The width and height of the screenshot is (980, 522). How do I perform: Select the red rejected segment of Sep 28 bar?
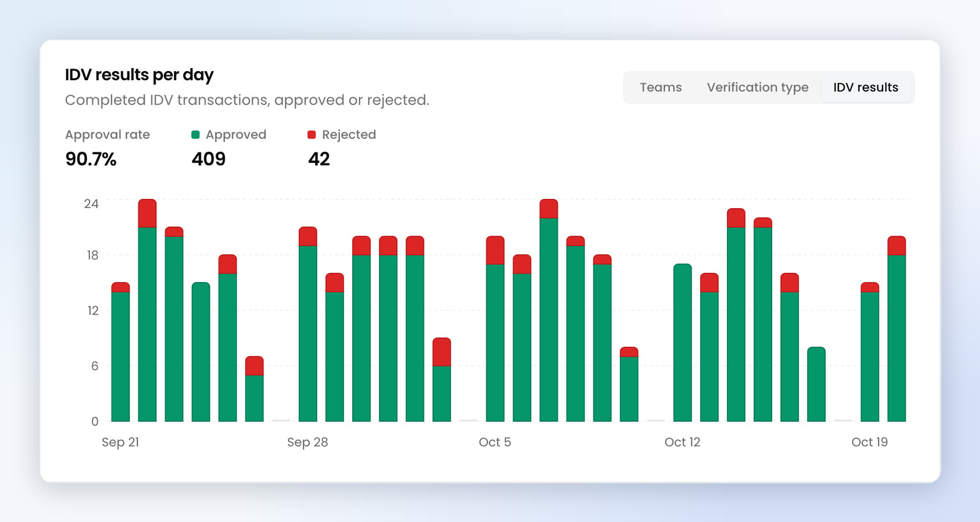pos(308,237)
